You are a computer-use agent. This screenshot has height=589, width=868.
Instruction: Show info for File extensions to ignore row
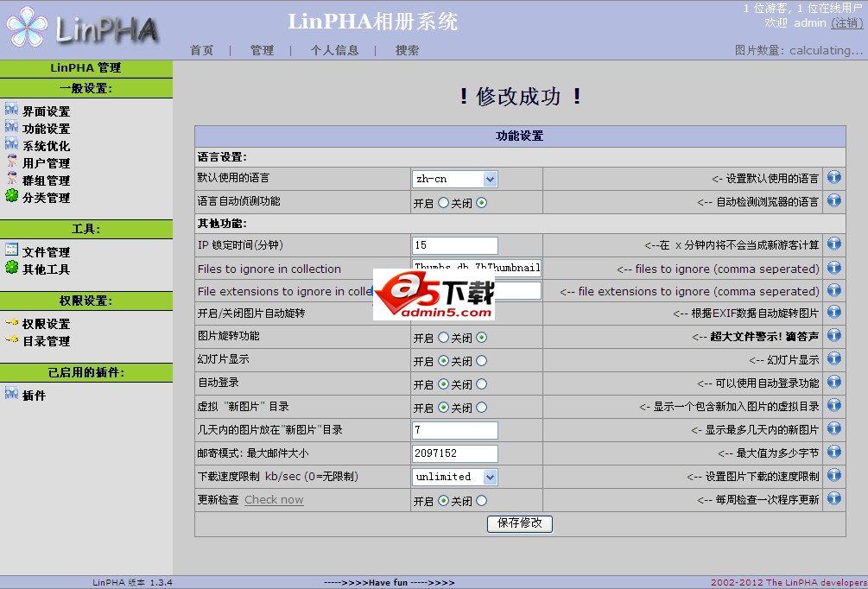click(834, 290)
